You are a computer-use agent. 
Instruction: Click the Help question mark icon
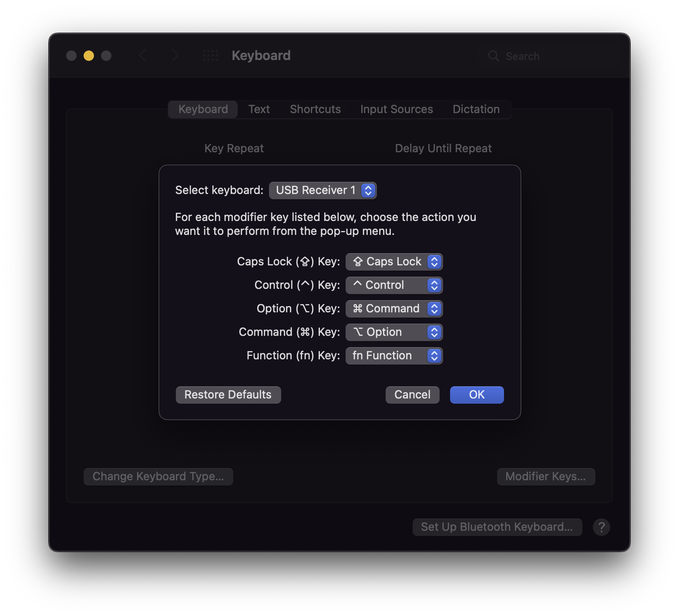pyautogui.click(x=602, y=527)
